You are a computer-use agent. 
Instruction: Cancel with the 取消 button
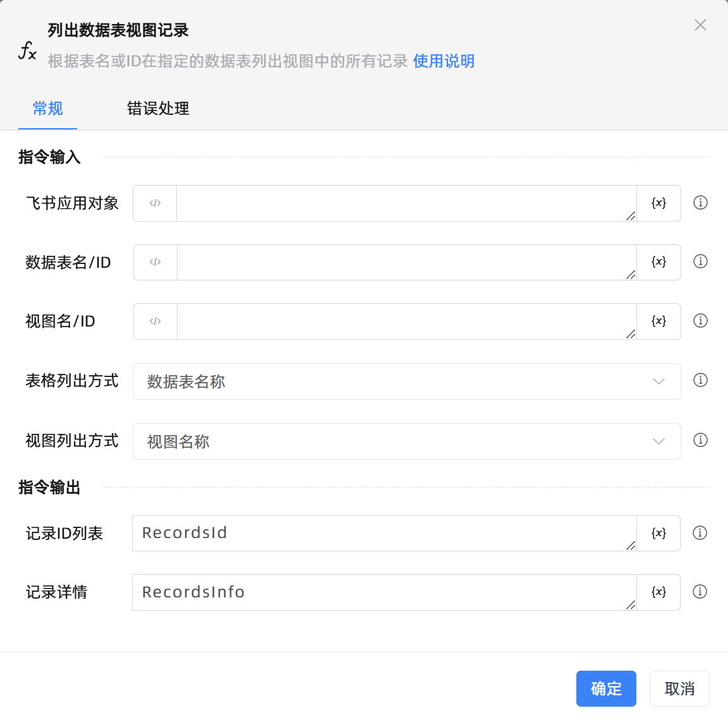tap(679, 689)
